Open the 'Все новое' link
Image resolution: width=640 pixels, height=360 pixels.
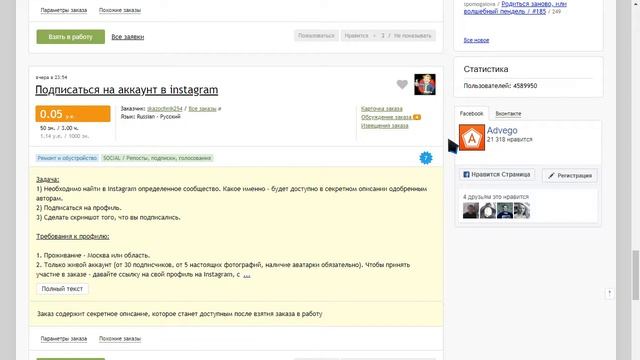pyautogui.click(x=476, y=40)
